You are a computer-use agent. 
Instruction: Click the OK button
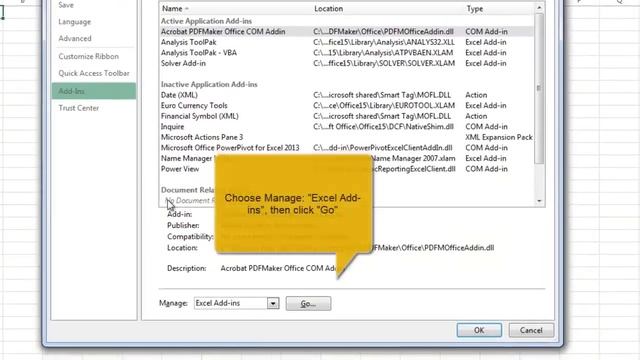pos(479,330)
